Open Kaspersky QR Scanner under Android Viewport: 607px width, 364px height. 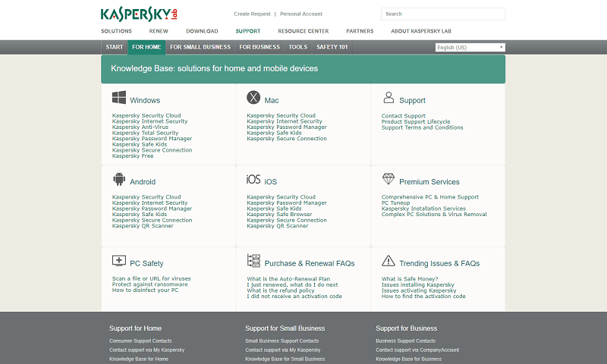point(143,226)
